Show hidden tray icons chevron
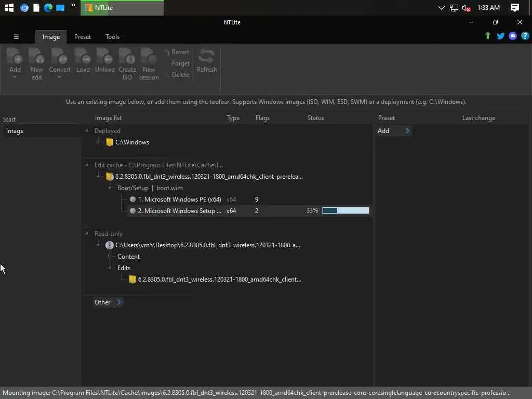The height and width of the screenshot is (399, 532). pos(441,8)
